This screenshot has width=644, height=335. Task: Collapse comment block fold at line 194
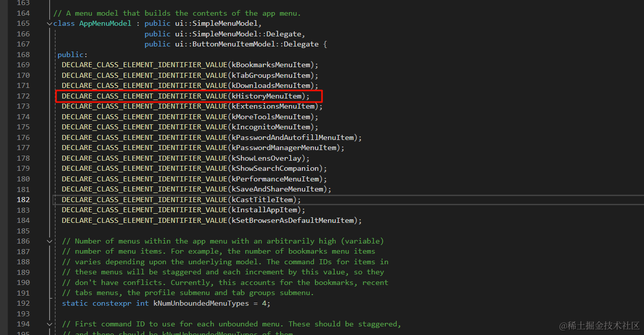pos(49,324)
